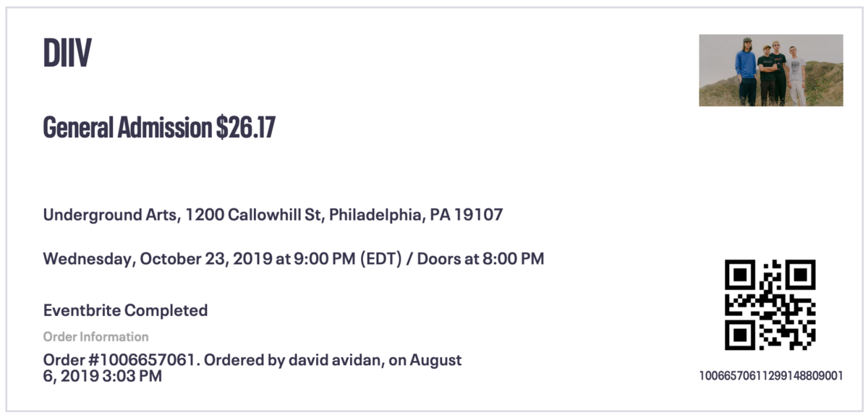Click the 6, 2019 3:03 PM timestamp
The width and height of the screenshot is (868, 418).
point(103,376)
